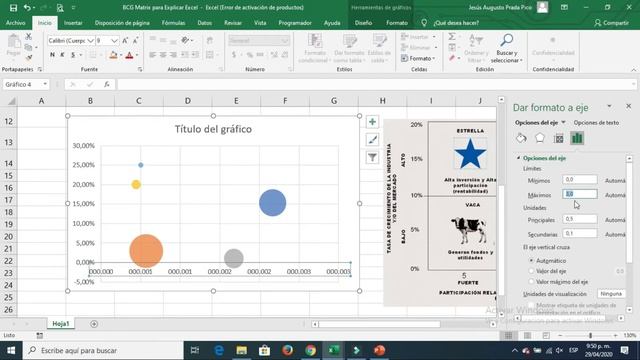
Task: Open Unidades de visualización Ninguna dropdown
Action: click(x=611, y=294)
